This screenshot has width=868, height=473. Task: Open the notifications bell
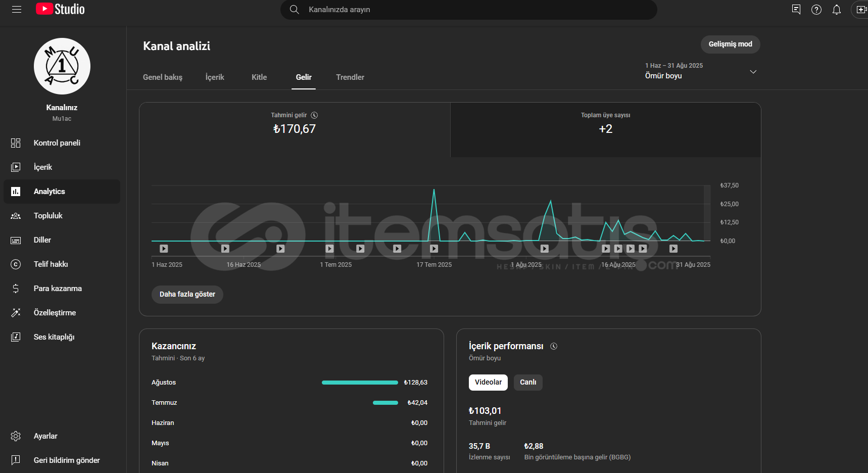(837, 10)
